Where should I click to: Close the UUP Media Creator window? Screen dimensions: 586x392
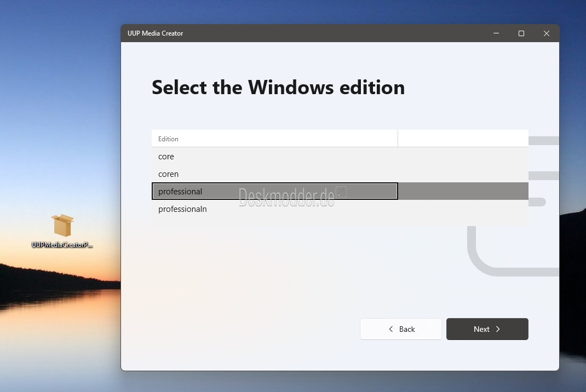(547, 33)
